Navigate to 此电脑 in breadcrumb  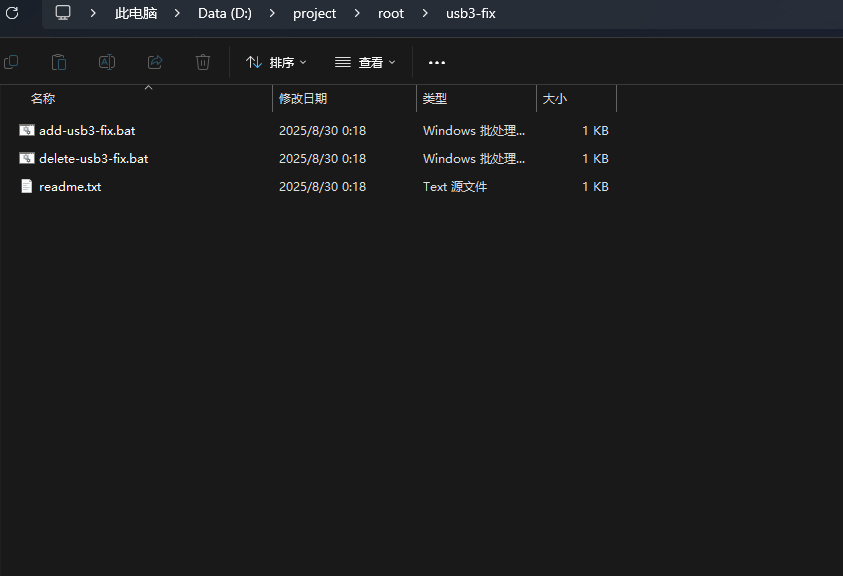pos(136,13)
